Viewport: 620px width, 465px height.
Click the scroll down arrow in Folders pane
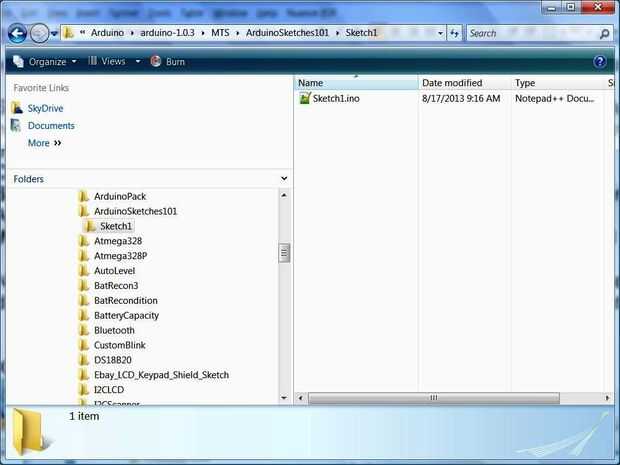284,398
